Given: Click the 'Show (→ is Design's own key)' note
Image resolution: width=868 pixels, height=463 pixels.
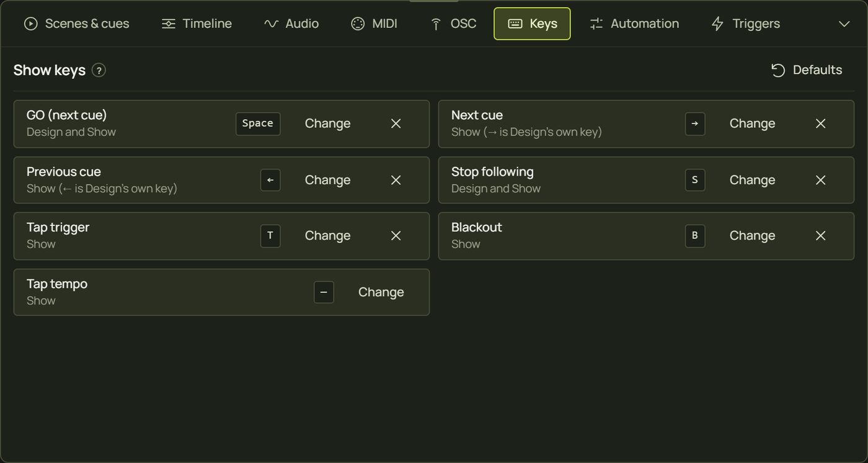Looking at the screenshot, I should [x=526, y=132].
